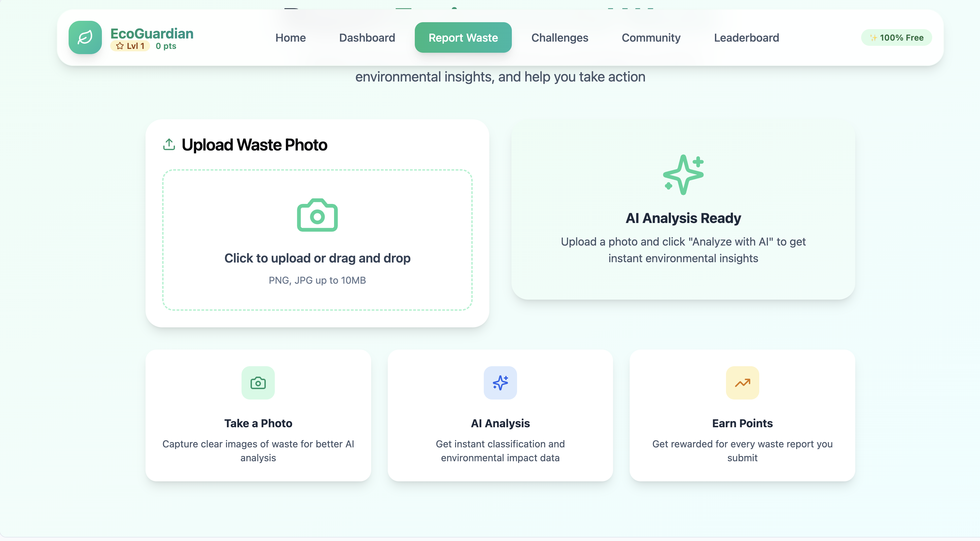Viewport: 980px width, 541px height.
Task: Click the 100% Free badge
Action: pos(896,38)
